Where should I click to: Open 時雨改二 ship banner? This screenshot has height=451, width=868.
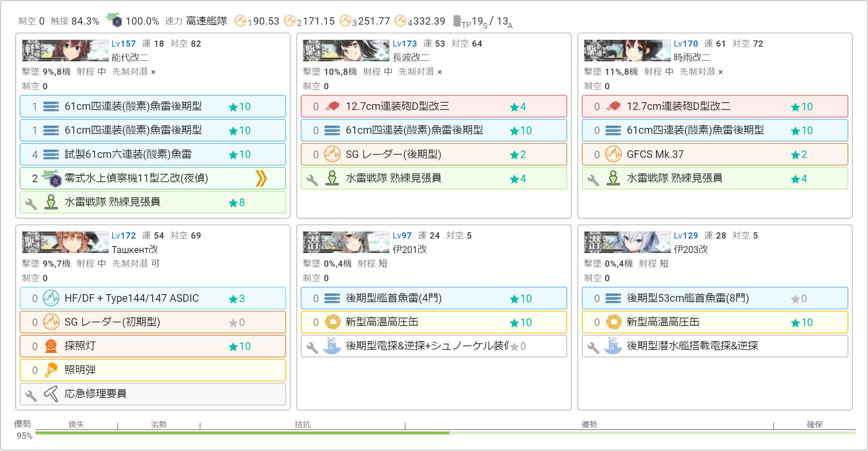[x=627, y=50]
